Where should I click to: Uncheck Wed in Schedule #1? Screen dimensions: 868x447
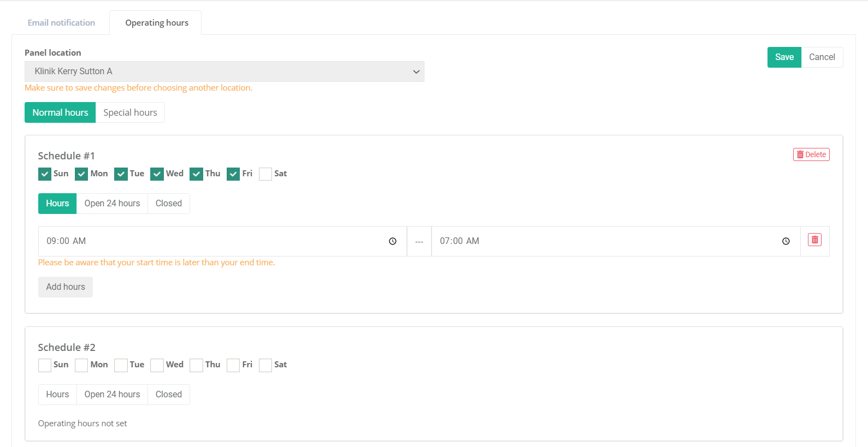tap(157, 174)
